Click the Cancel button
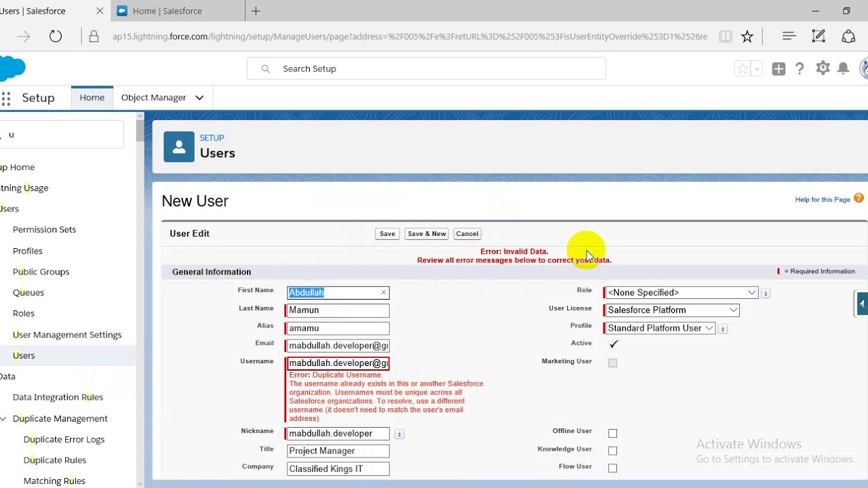The image size is (868, 488). point(467,234)
